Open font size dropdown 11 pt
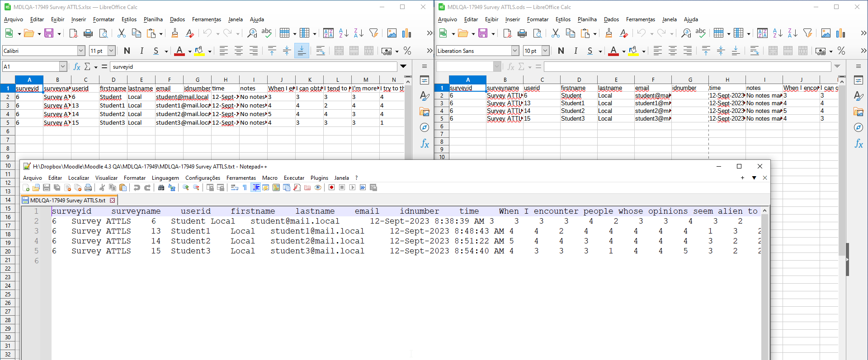Viewport: 868px width, 360px height. 111,51
